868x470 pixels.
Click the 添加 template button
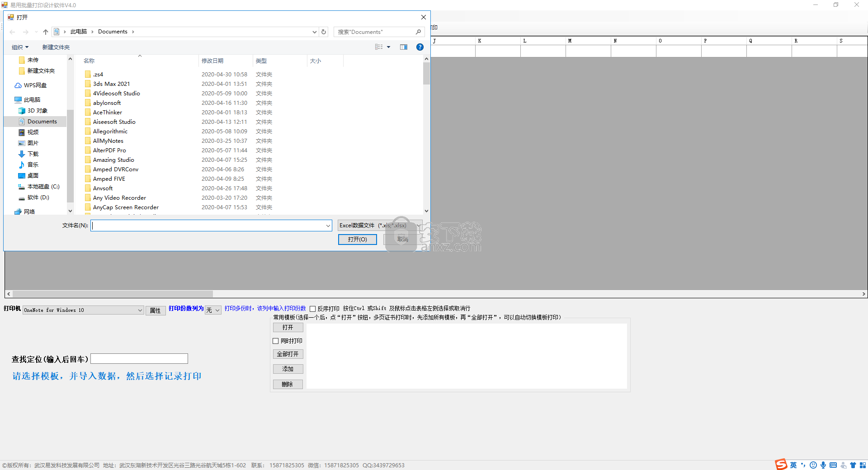288,369
